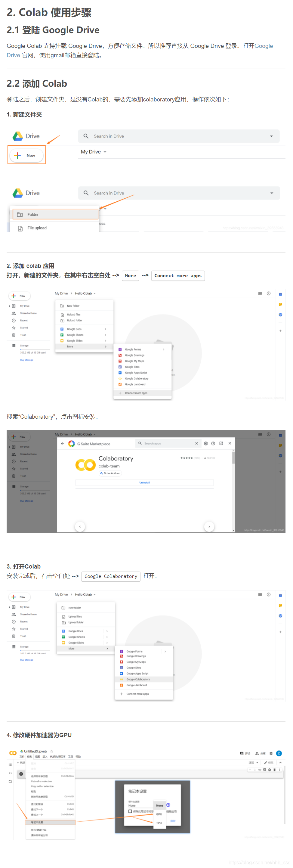The image size is (293, 868).
Task: Open the view details info icon in the step 2 screenshot
Action: (268, 293)
